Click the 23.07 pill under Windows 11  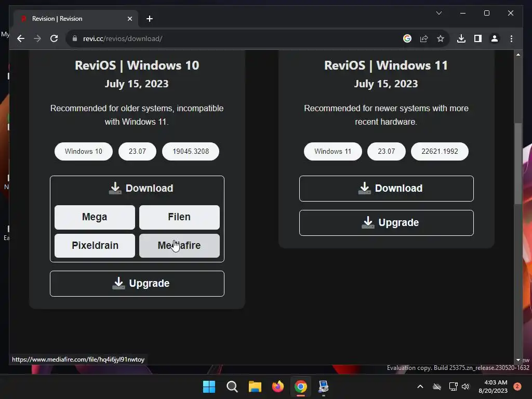387,151
